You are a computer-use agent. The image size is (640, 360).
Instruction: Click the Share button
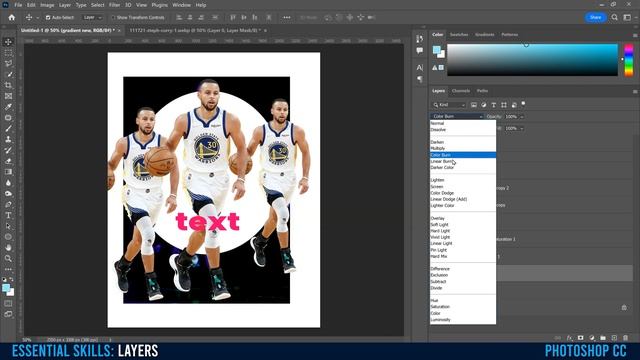coord(596,18)
